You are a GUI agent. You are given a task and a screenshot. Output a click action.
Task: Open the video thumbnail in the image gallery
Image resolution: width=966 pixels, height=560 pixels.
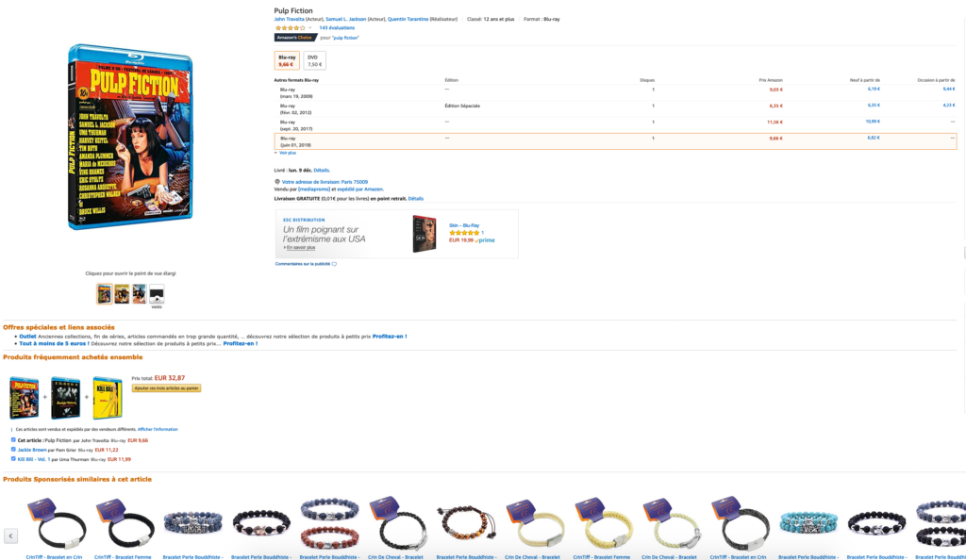tap(157, 295)
